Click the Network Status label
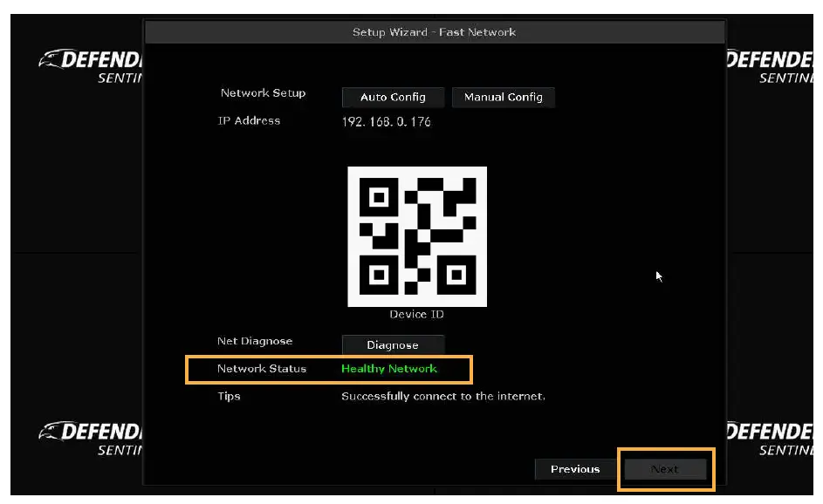Viewport: 823px width, 504px height. (x=261, y=369)
